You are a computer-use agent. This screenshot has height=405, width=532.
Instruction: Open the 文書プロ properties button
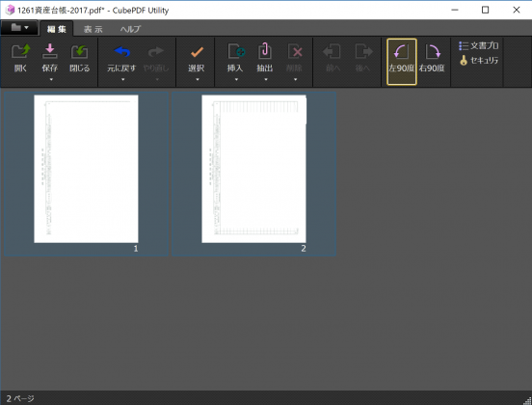[479, 46]
